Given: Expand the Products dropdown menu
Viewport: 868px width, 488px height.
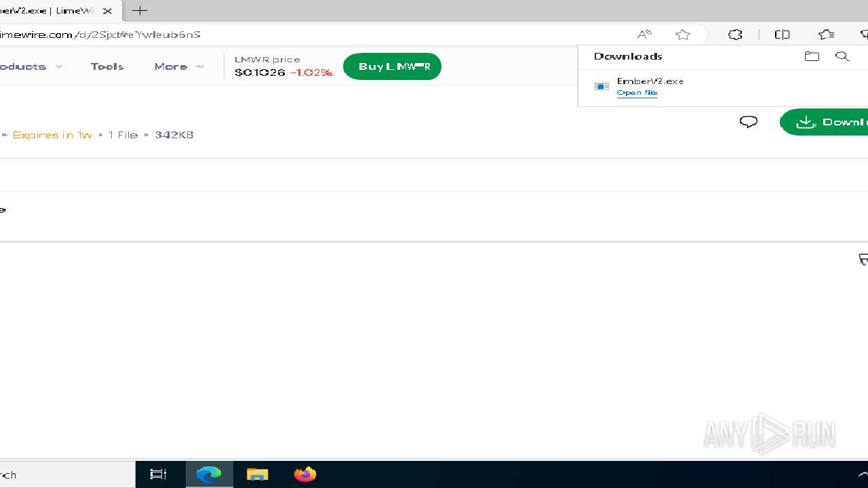Looking at the screenshot, I should pyautogui.click(x=31, y=66).
